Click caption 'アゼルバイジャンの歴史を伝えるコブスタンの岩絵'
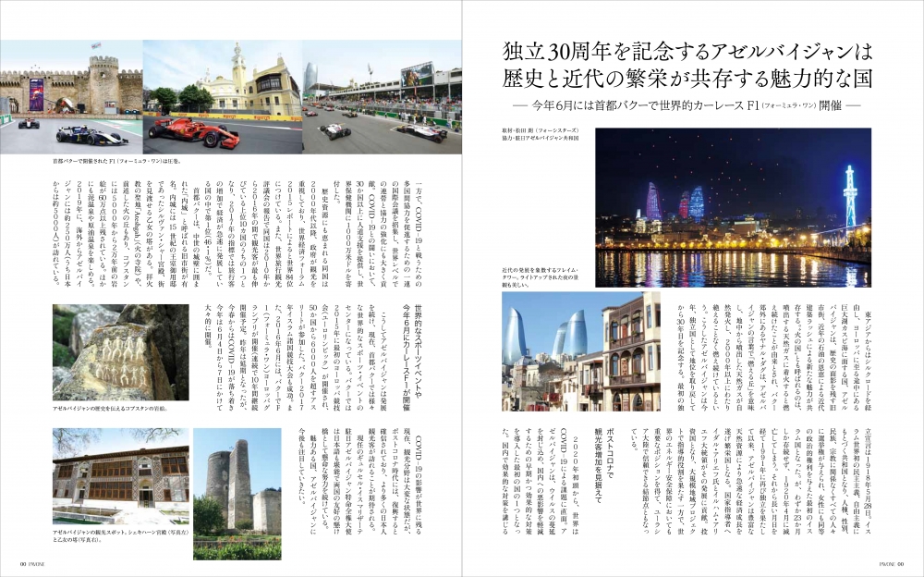The image size is (924, 577). click(110, 408)
